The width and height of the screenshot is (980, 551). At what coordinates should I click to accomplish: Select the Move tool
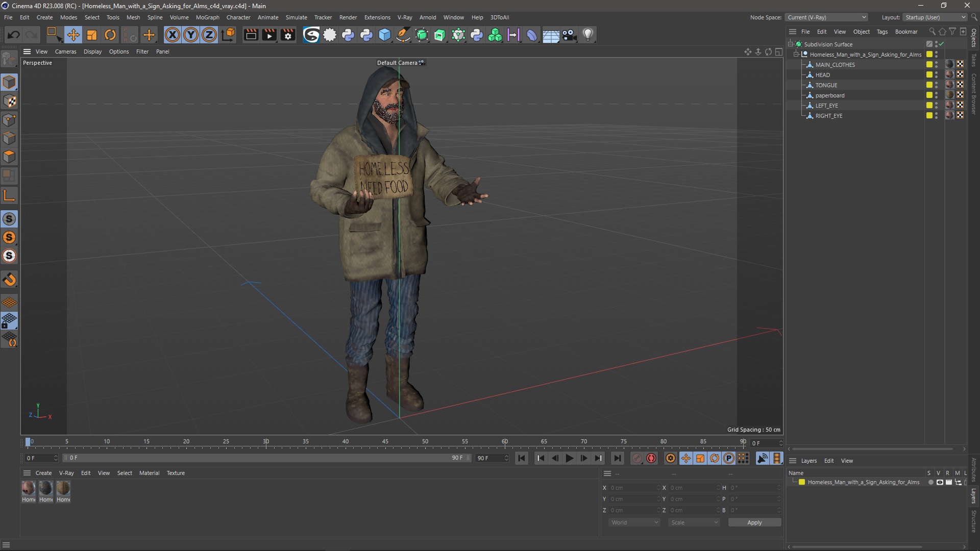(73, 35)
